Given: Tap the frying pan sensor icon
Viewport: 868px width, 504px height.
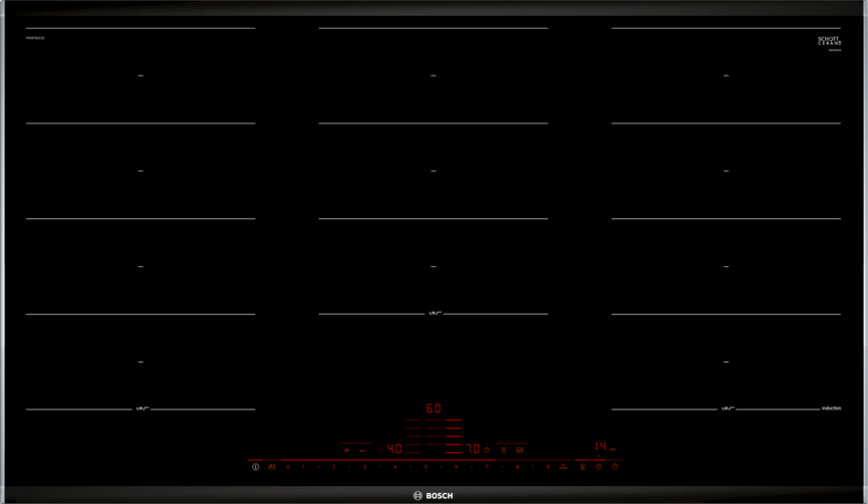Looking at the screenshot, I should [363, 450].
